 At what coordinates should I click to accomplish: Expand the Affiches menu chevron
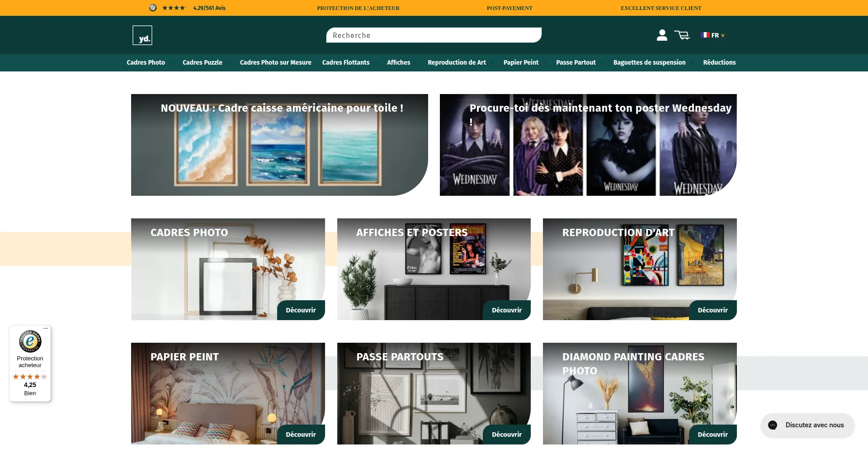click(416, 63)
